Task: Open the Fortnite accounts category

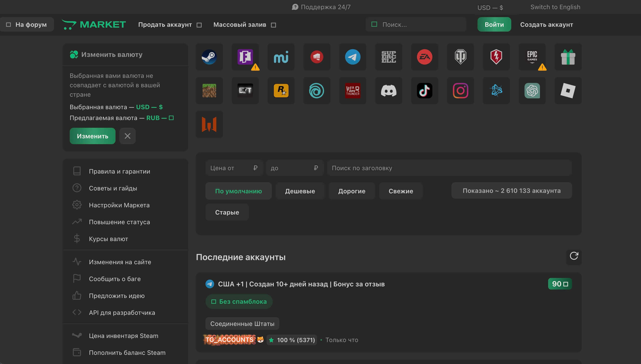Action: [x=245, y=57]
